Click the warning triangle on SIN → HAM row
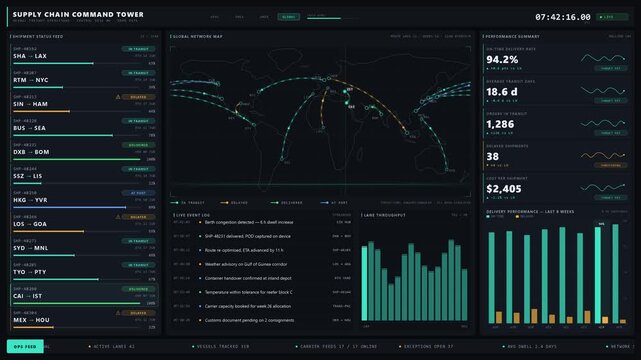This screenshot has width=641, height=360. click(118, 97)
